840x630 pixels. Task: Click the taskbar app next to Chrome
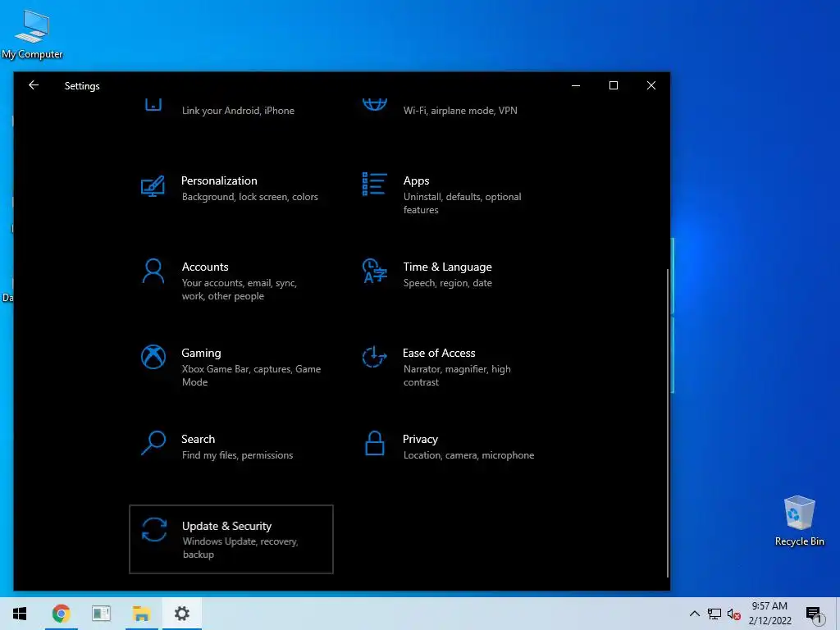(x=101, y=614)
